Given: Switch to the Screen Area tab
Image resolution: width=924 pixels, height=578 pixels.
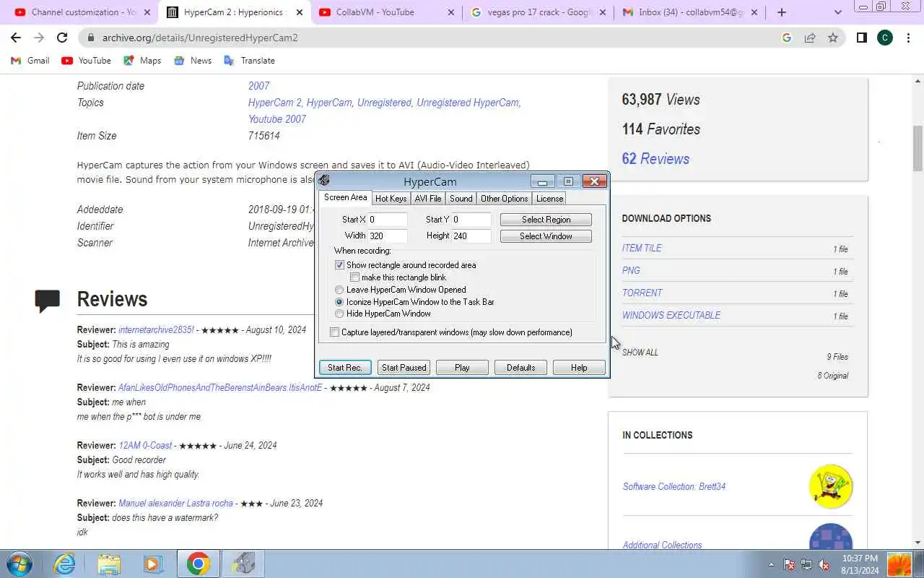Looking at the screenshot, I should coord(345,197).
